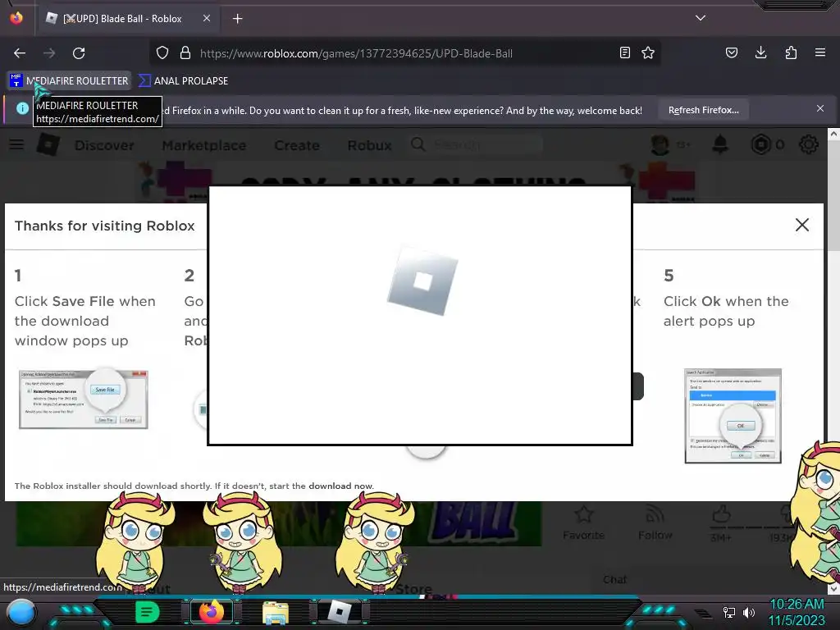This screenshot has height=630, width=840.
Task: Open the green notes taskbar app
Action: coord(147,612)
